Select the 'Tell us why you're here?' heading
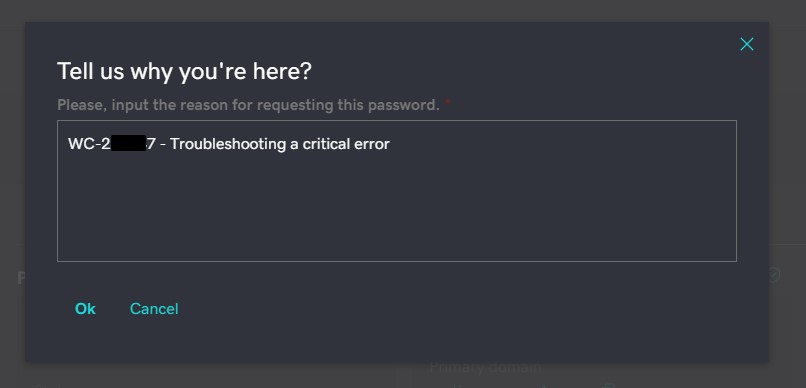Screen dimensions: 806x388 184,71
